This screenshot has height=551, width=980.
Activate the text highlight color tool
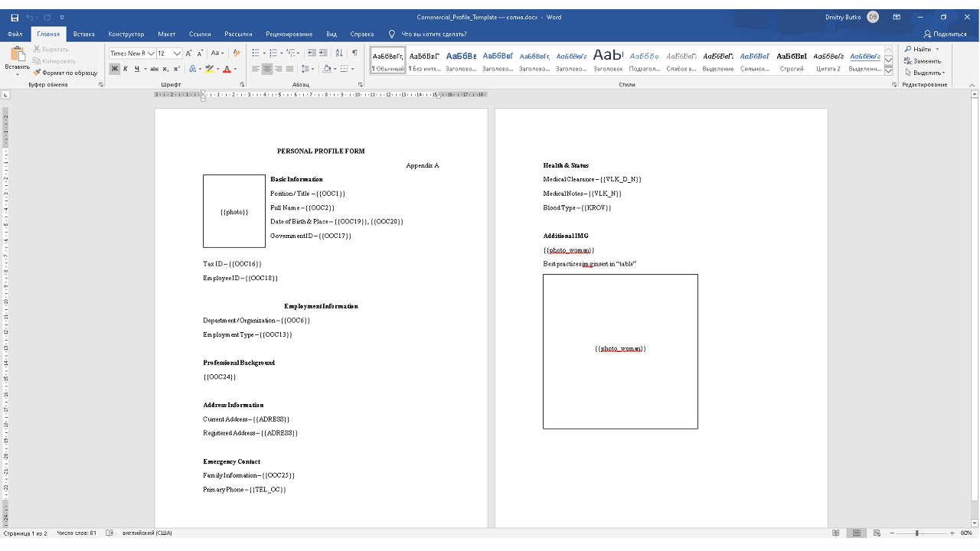tap(210, 69)
